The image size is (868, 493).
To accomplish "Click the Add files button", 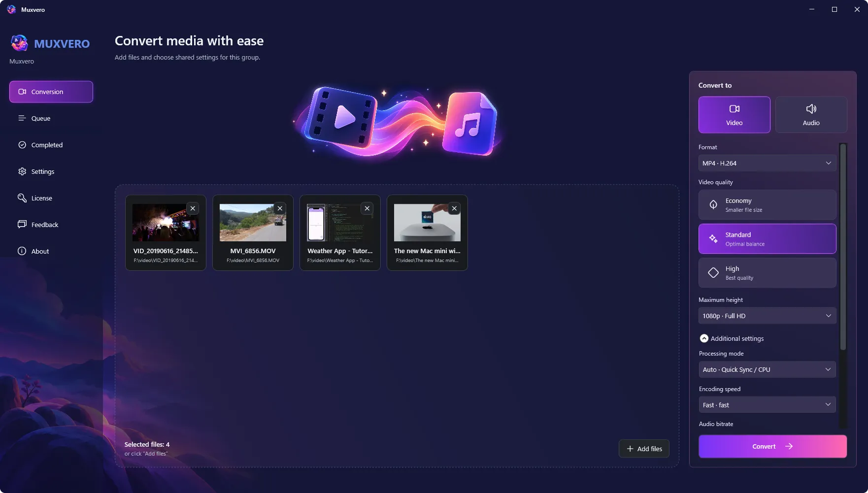I will click(644, 449).
